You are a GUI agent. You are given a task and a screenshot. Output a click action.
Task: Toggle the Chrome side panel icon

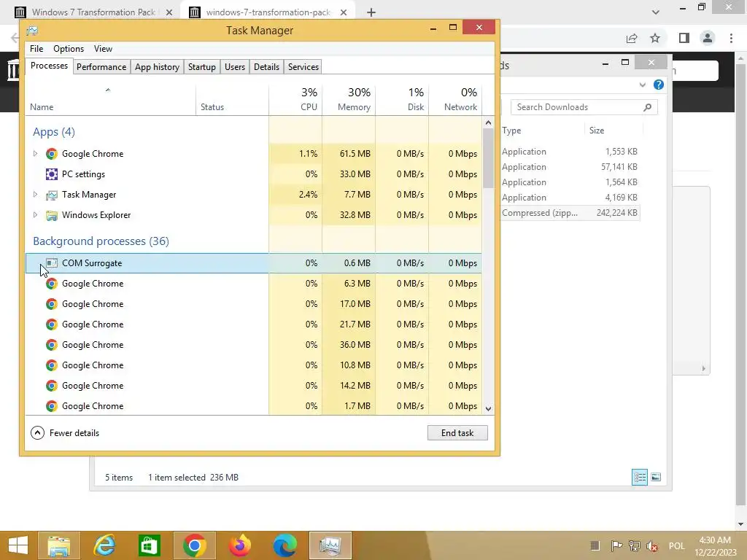684,38
